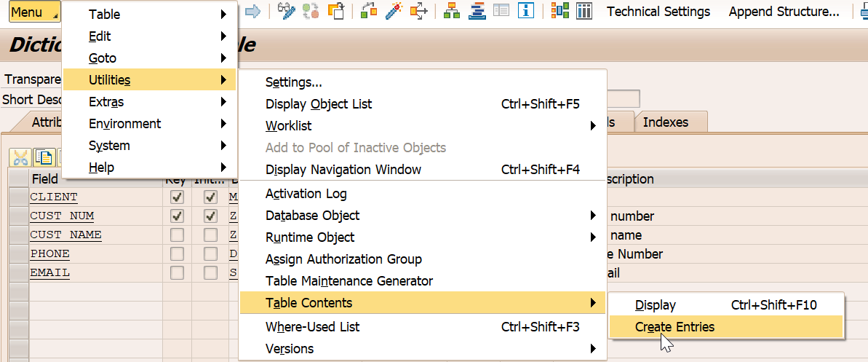The image size is (868, 362).
Task: Enable Key checkbox for EMAIL row
Action: pos(177,272)
